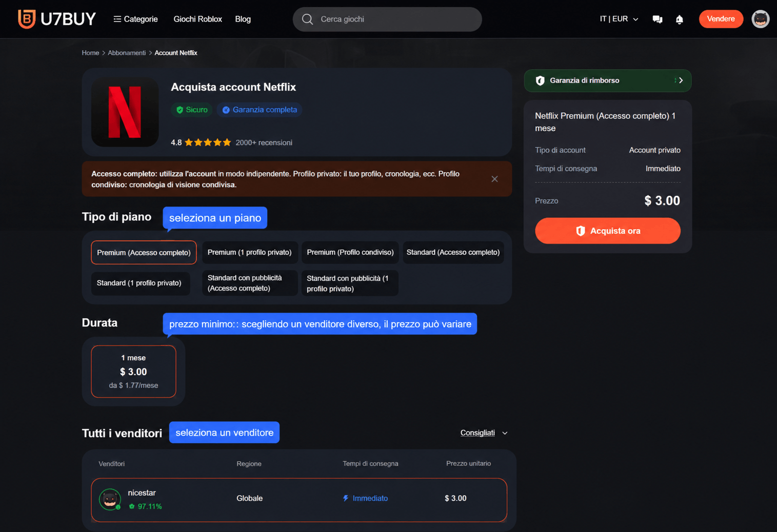Viewport: 777px width, 532px height.
Task: Open the 2000+ recensioni reviews
Action: point(264,142)
